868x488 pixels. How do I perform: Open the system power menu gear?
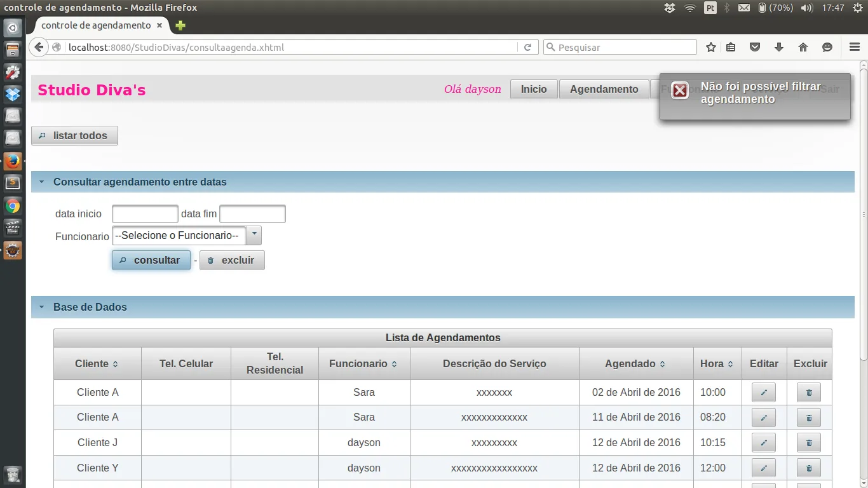pyautogui.click(x=858, y=8)
